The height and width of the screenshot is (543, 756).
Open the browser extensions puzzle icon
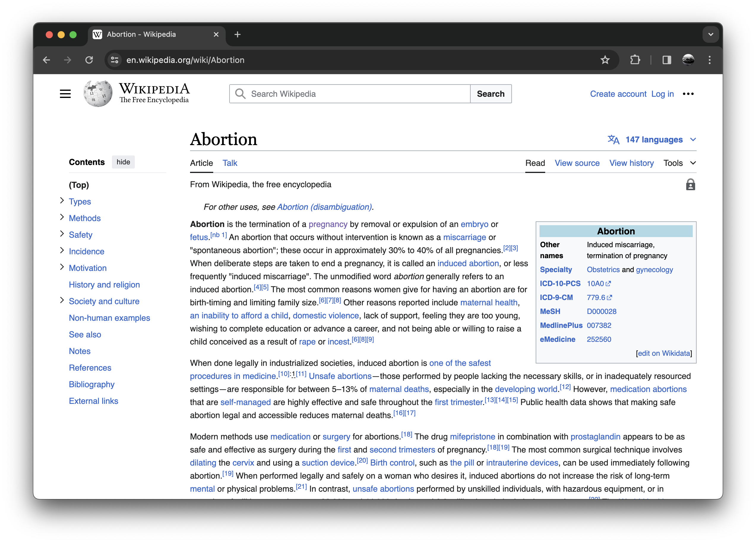pos(635,60)
